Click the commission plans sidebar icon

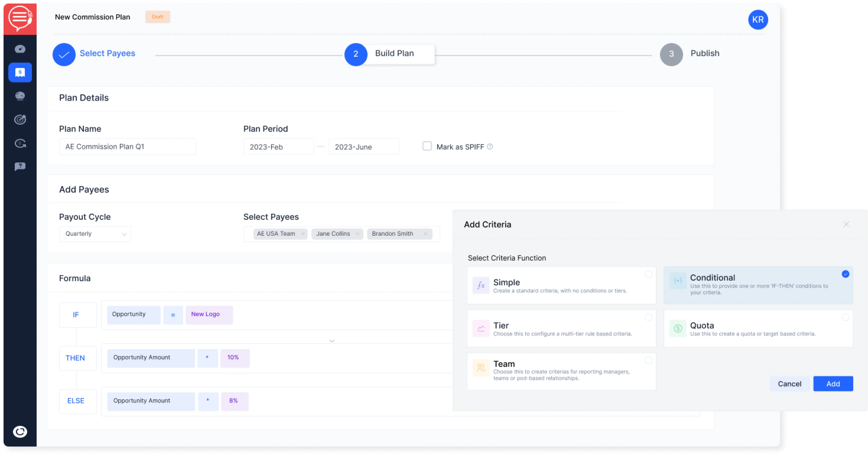pos(20,72)
